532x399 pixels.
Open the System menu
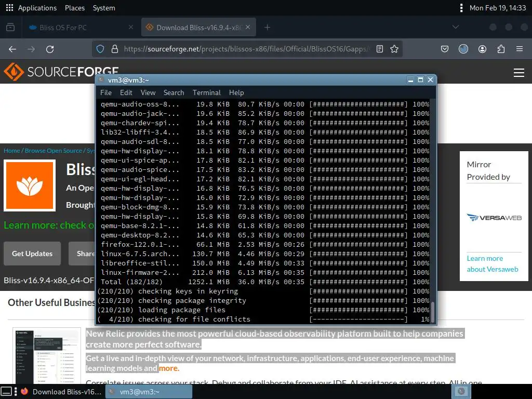click(x=104, y=8)
